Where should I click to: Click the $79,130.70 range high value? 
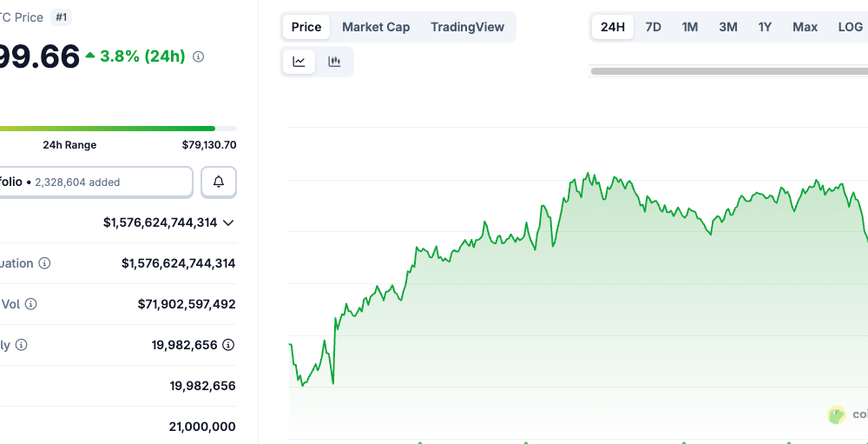[x=209, y=145]
